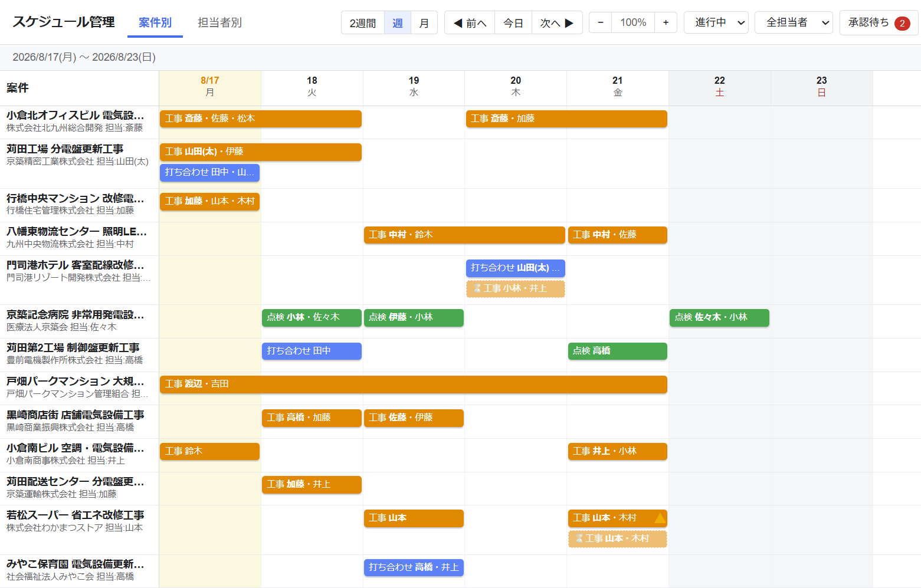Screen dimensions: 921x588
Task: Click the 100% zoom level display
Action: [633, 22]
